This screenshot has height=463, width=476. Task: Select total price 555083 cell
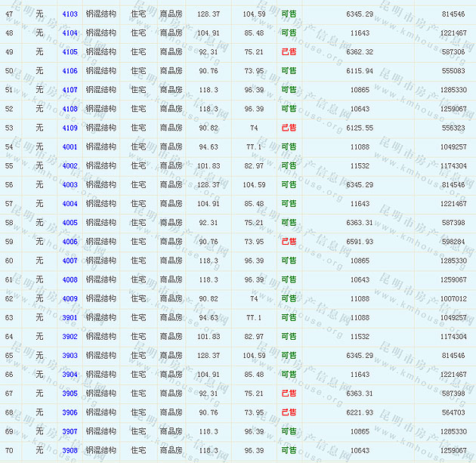click(452, 71)
